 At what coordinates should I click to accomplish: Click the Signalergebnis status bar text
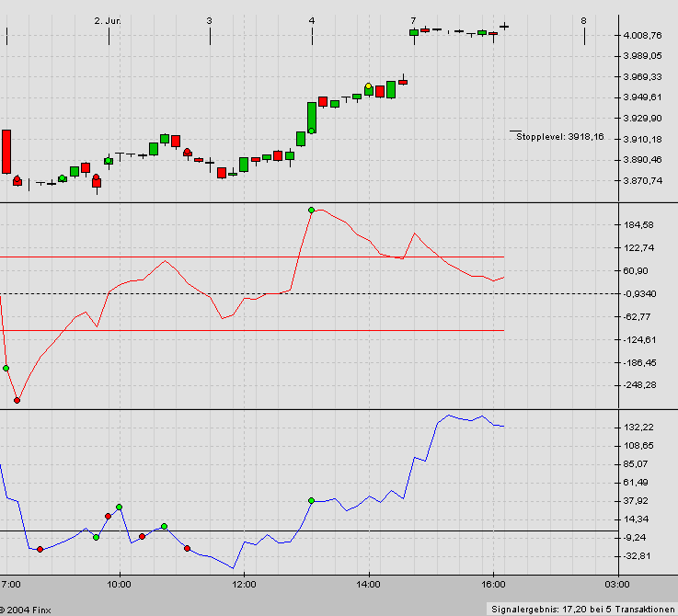click(x=581, y=609)
